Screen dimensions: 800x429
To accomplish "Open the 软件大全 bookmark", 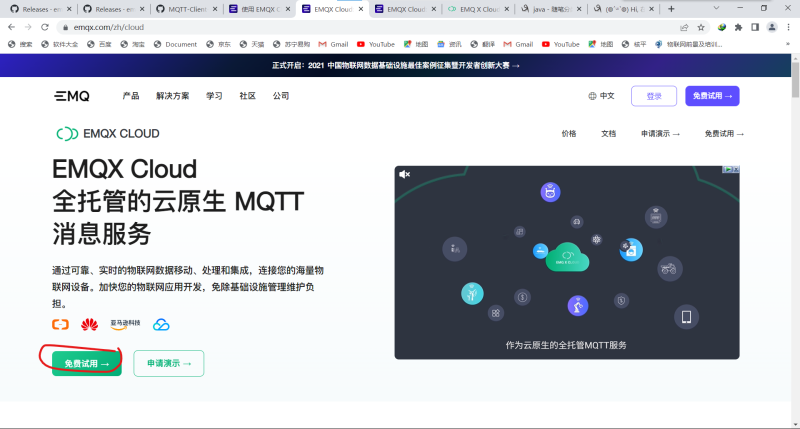I will tap(60, 44).
